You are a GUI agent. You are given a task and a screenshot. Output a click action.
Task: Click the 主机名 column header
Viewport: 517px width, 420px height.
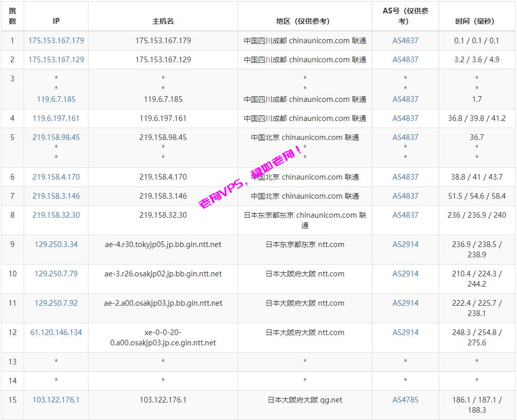tap(163, 21)
